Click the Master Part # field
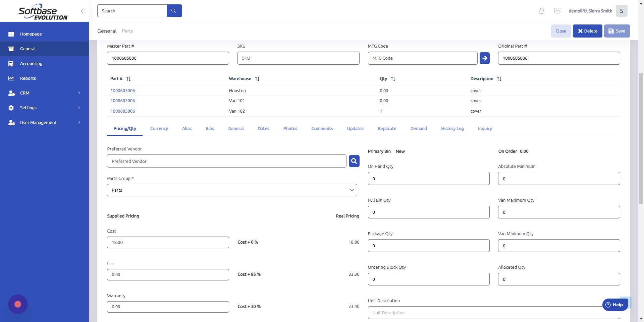Image resolution: width=644 pixels, height=322 pixels. [x=168, y=58]
